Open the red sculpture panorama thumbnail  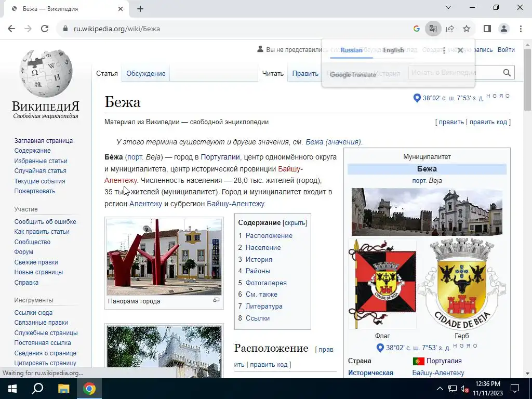164,257
